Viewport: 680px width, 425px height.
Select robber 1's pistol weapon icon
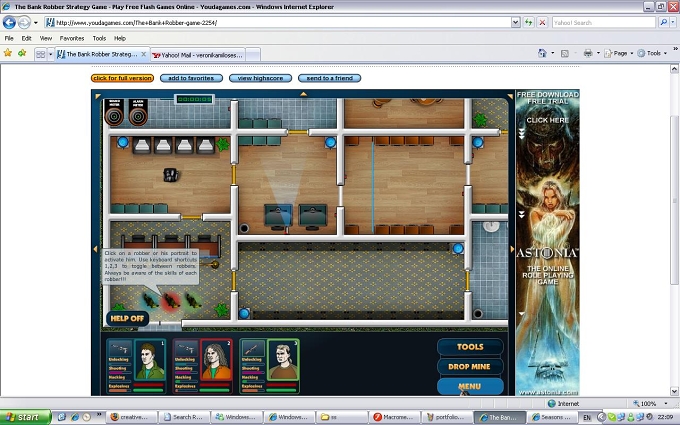pos(119,348)
